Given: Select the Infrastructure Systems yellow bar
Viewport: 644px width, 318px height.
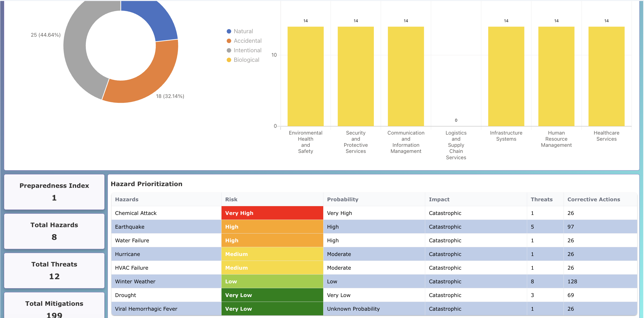Looking at the screenshot, I should point(506,76).
